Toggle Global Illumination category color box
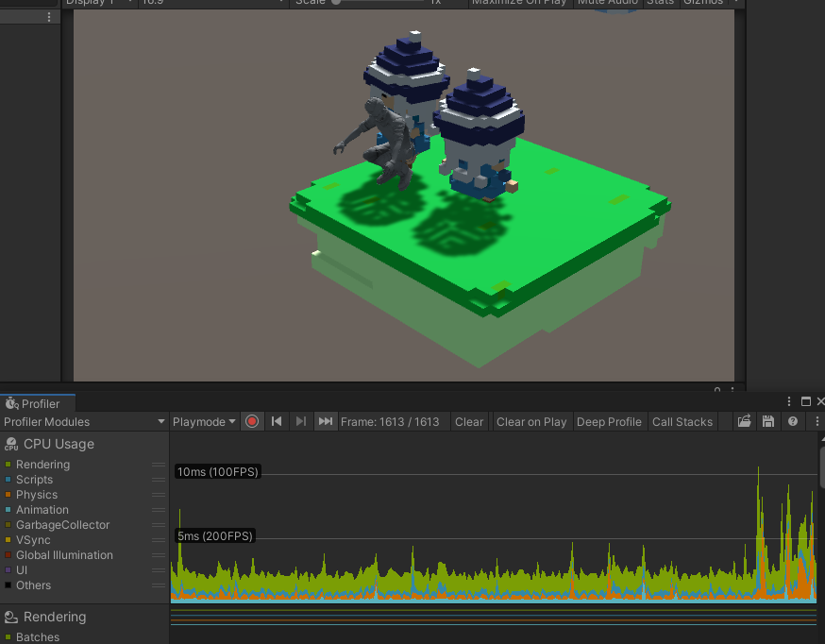 (8, 554)
